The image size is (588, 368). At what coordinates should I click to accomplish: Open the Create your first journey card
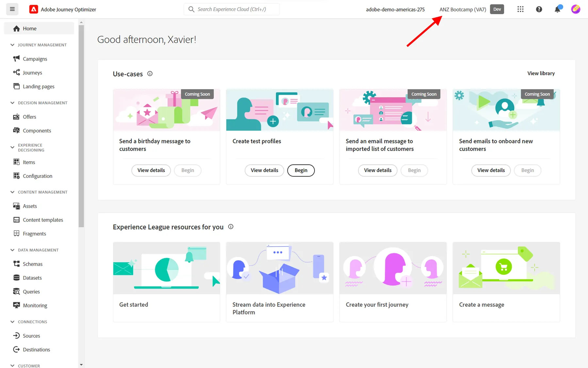(393, 282)
